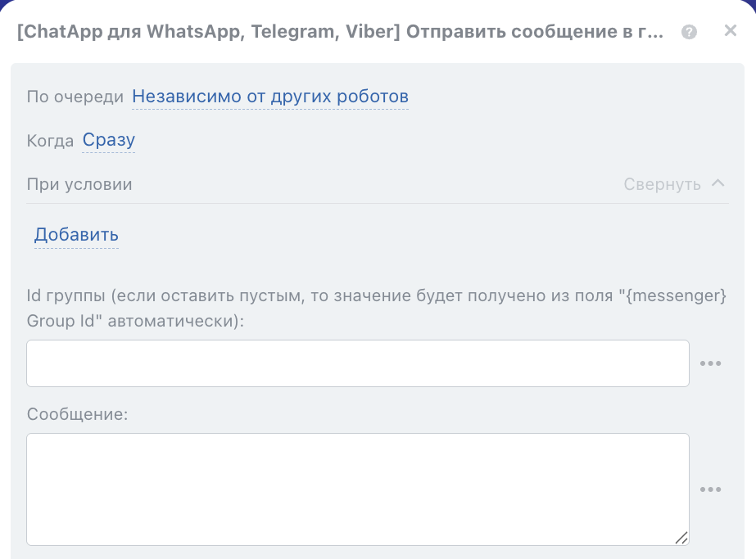The image size is (756, 559).
Task: Open the help question mark icon
Action: [x=690, y=32]
